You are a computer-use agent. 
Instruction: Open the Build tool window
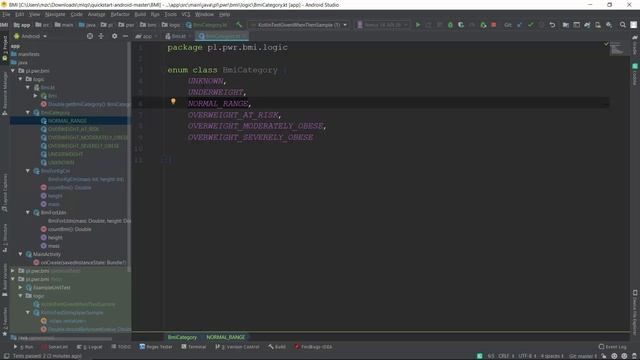(277, 347)
